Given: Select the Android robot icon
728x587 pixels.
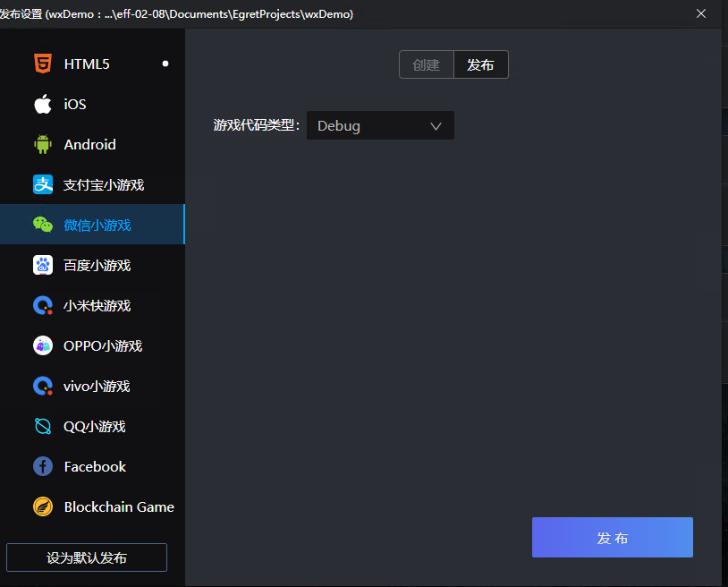Looking at the screenshot, I should [x=43, y=144].
